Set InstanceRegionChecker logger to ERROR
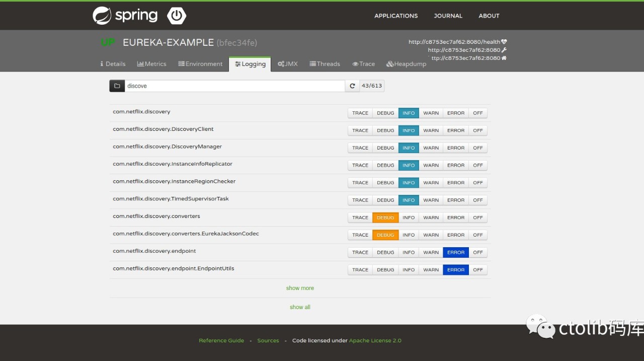Image resolution: width=644 pixels, height=361 pixels. pyautogui.click(x=456, y=183)
